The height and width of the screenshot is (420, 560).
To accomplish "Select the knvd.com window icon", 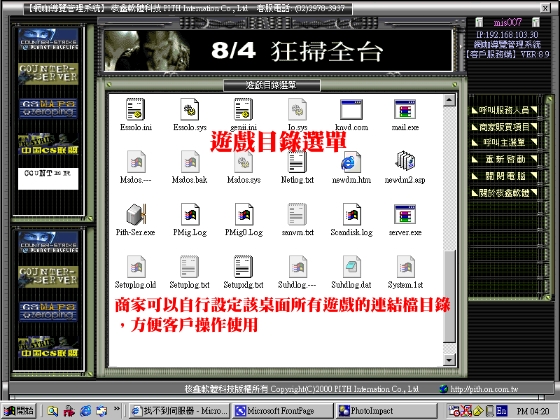I will click(x=351, y=109).
